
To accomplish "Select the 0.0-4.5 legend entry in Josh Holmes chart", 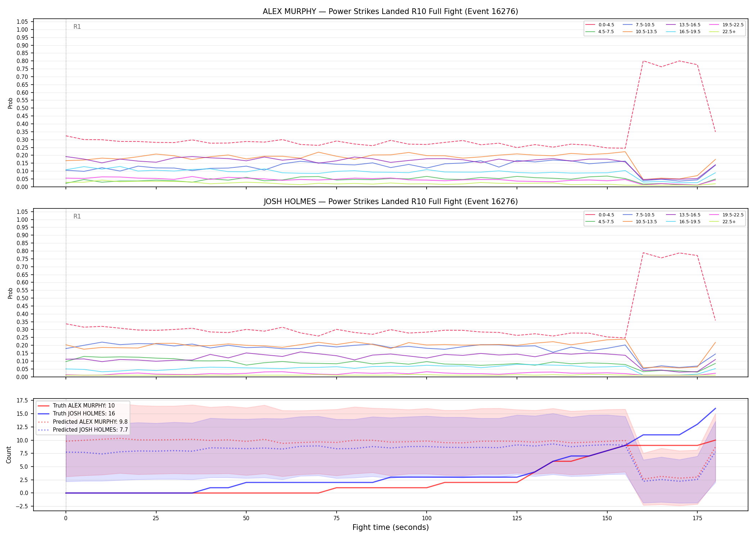I will pyautogui.click(x=600, y=215).
